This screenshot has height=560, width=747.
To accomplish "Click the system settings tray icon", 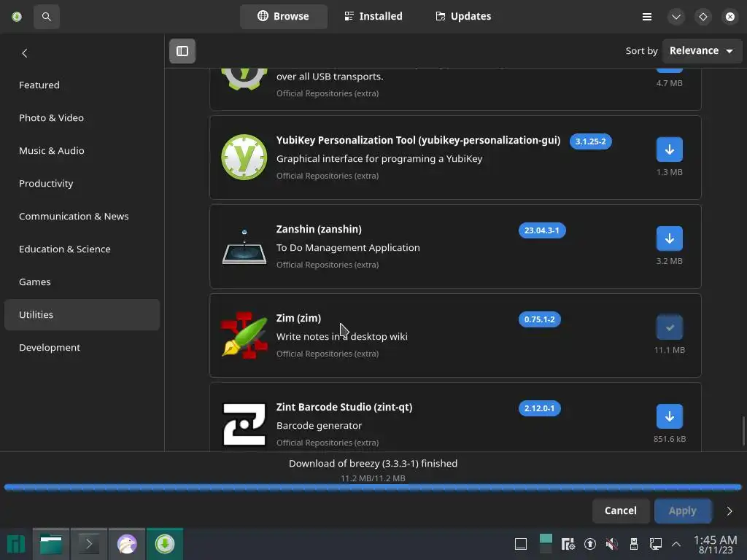I will (568, 544).
